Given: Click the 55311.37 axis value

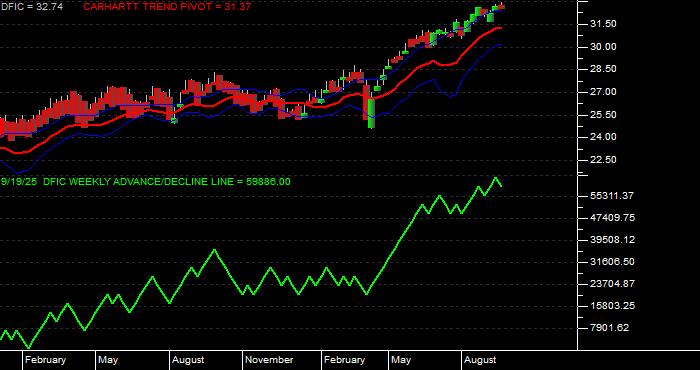Looking at the screenshot, I should click(612, 195).
